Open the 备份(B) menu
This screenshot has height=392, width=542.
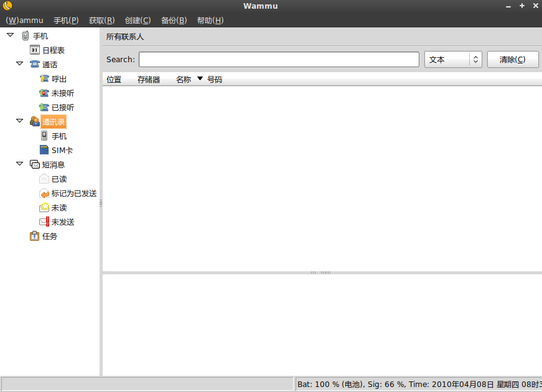[174, 21]
